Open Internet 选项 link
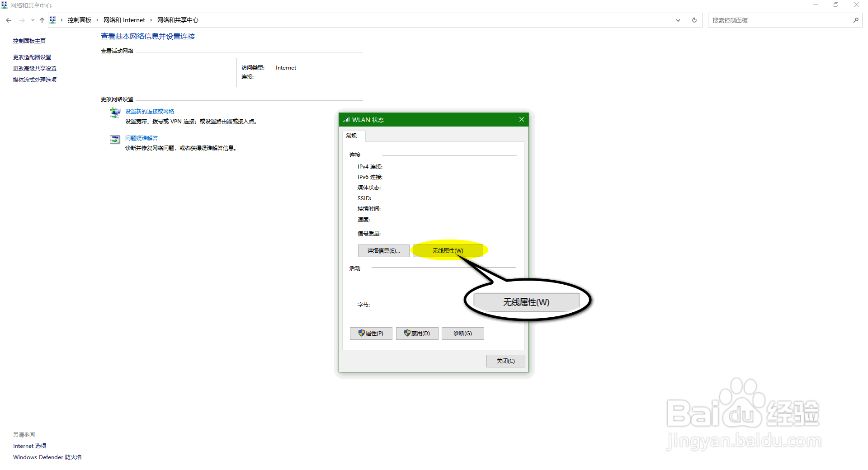The height and width of the screenshot is (470, 868). point(30,446)
